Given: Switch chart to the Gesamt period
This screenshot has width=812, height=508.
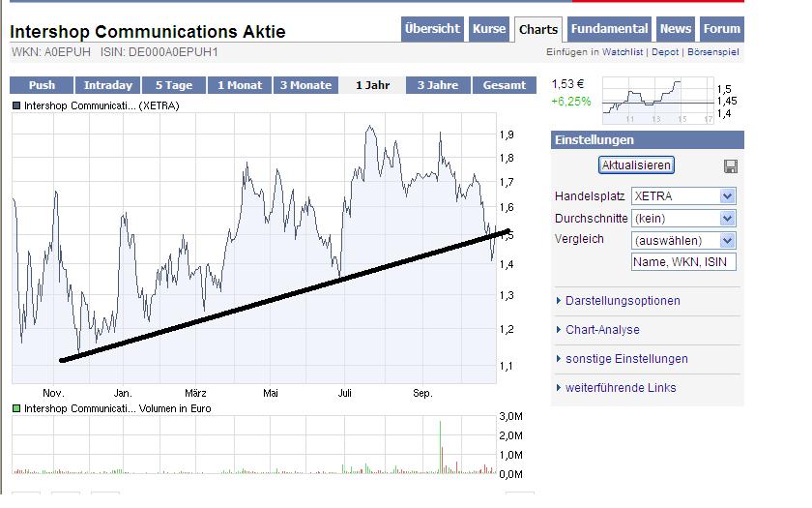Looking at the screenshot, I should (x=505, y=85).
